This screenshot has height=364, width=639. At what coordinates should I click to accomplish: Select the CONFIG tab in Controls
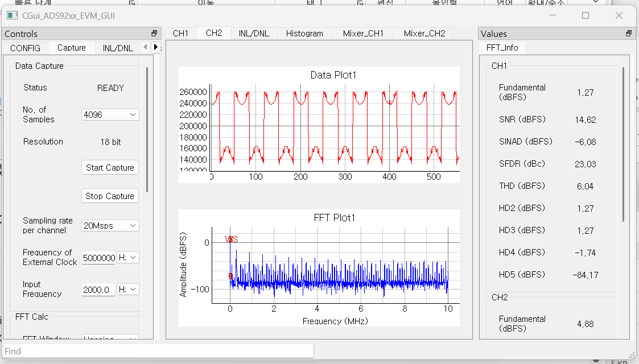25,48
